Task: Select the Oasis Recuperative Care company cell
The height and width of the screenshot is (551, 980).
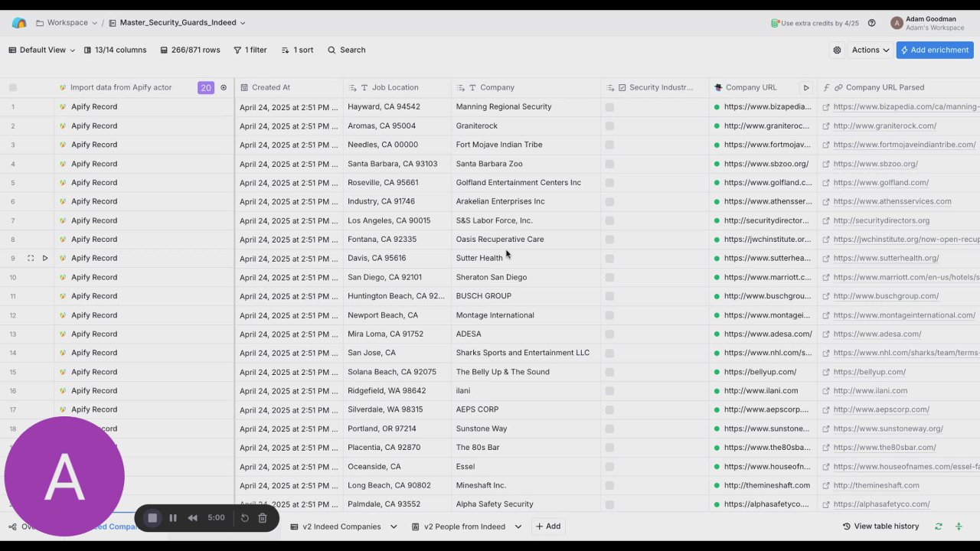Action: pos(526,240)
